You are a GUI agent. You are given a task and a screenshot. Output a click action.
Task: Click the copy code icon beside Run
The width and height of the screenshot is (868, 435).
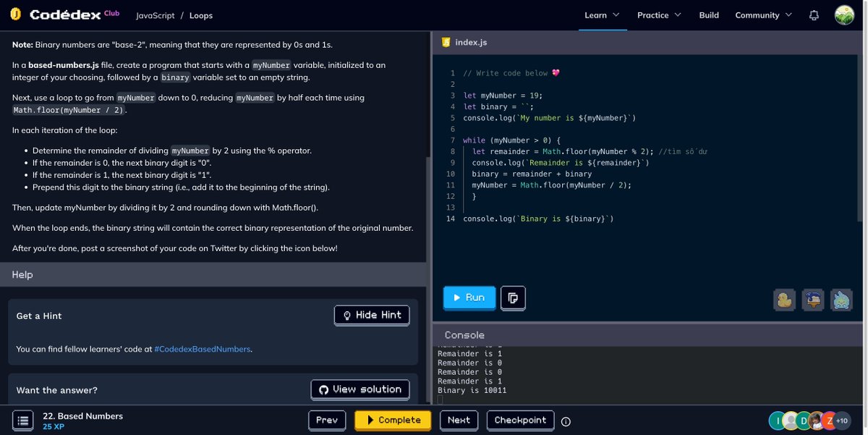pos(513,297)
